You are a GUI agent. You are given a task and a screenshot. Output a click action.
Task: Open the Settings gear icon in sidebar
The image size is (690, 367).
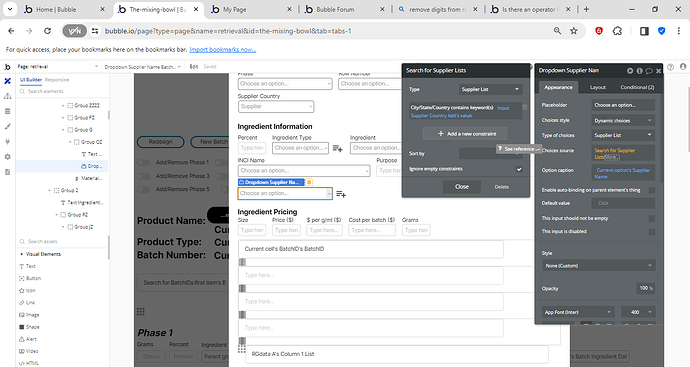(7, 157)
